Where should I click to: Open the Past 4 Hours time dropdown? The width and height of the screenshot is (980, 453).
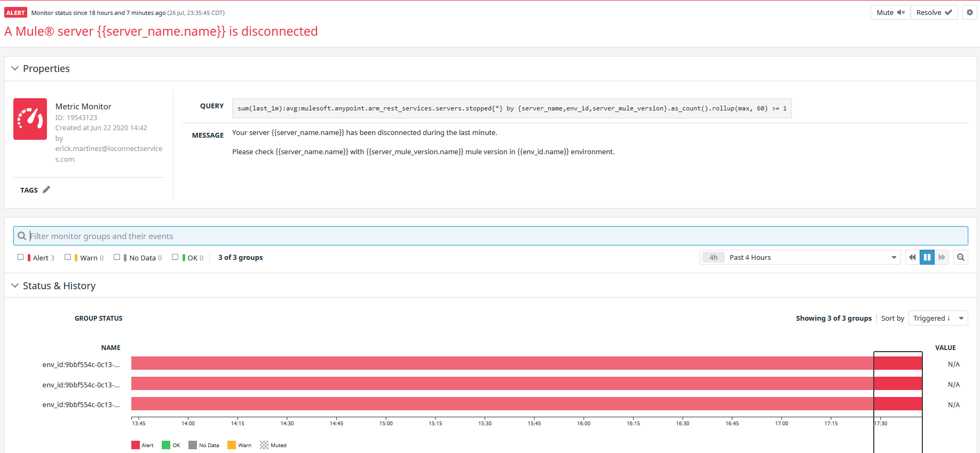[x=800, y=257]
